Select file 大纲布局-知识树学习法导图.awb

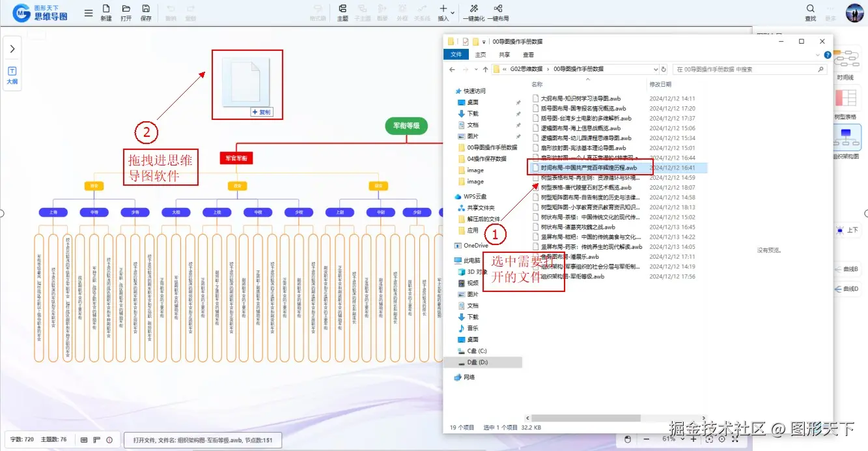pyautogui.click(x=581, y=98)
